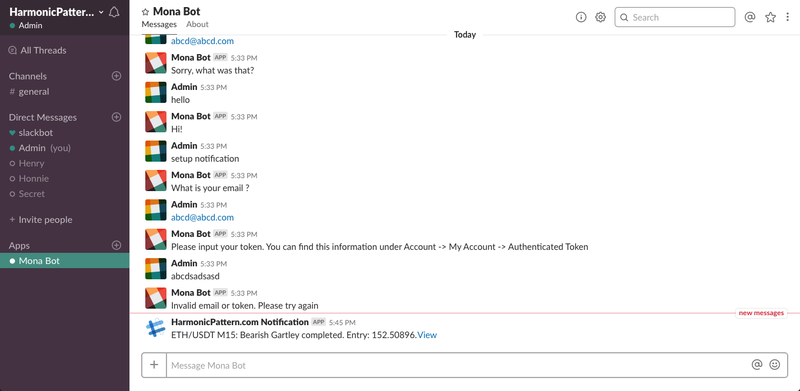800x391 pixels.
Task: Expand the HarmonicPattern workspace menu
Action: [56, 12]
